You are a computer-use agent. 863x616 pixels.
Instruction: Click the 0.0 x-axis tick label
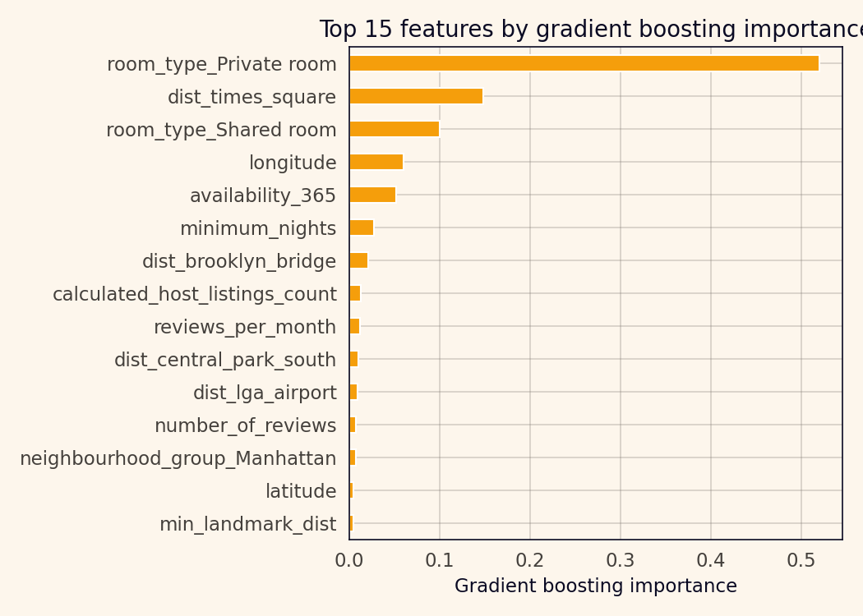349,561
